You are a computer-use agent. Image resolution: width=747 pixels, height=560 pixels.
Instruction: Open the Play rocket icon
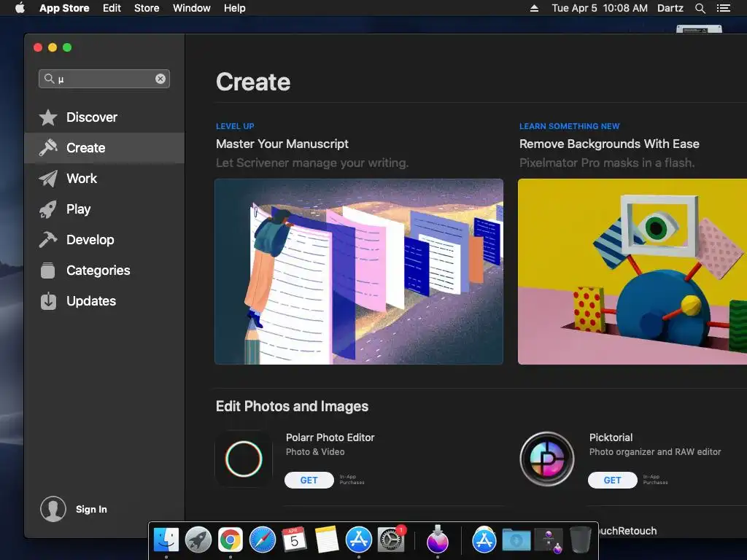pos(48,209)
